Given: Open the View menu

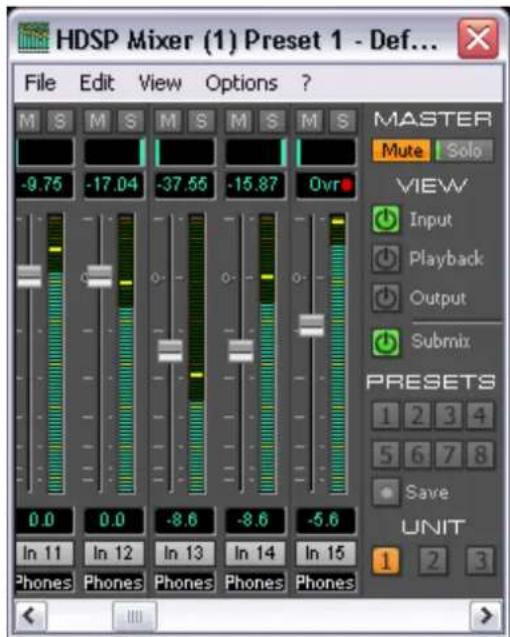Looking at the screenshot, I should click(160, 83).
